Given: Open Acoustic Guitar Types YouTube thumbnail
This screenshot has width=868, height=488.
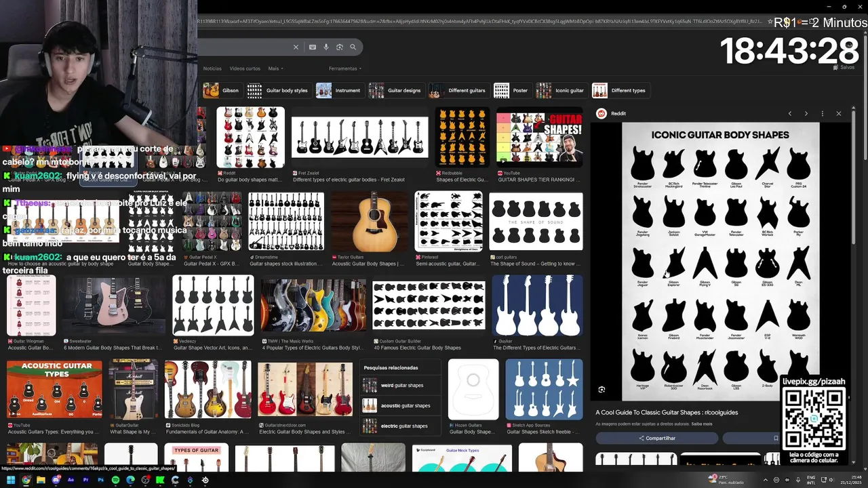Looking at the screenshot, I should 54,390.
